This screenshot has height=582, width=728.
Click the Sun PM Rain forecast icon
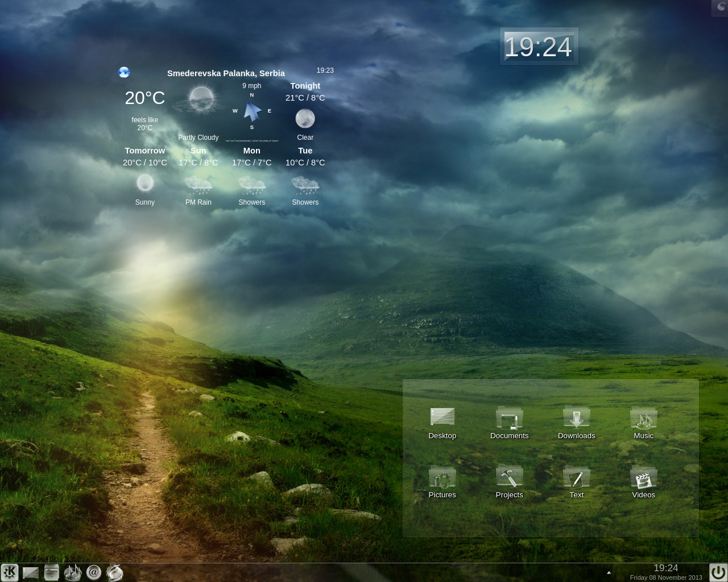[198, 184]
